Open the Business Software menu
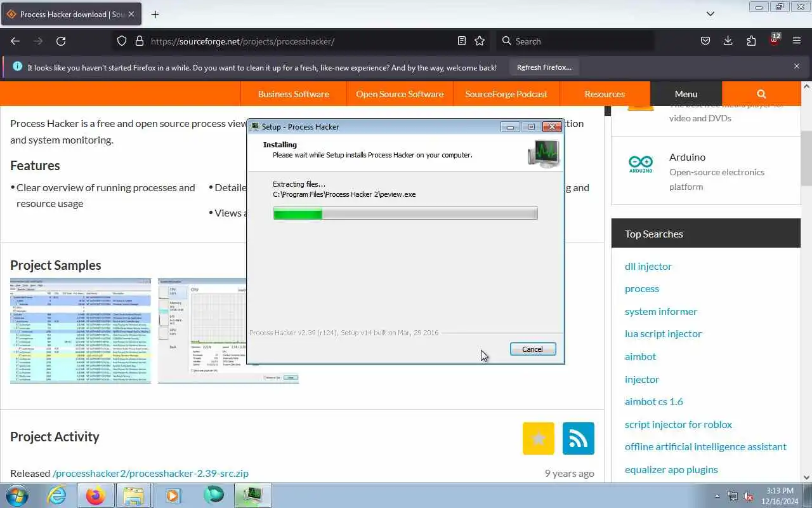This screenshot has width=812, height=508. (293, 94)
